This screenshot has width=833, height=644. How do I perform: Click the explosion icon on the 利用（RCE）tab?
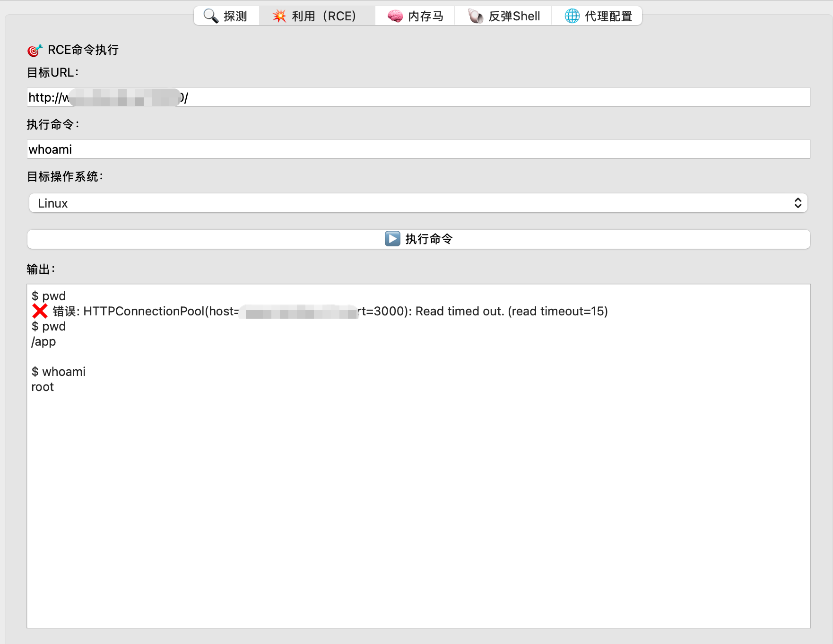(x=279, y=16)
